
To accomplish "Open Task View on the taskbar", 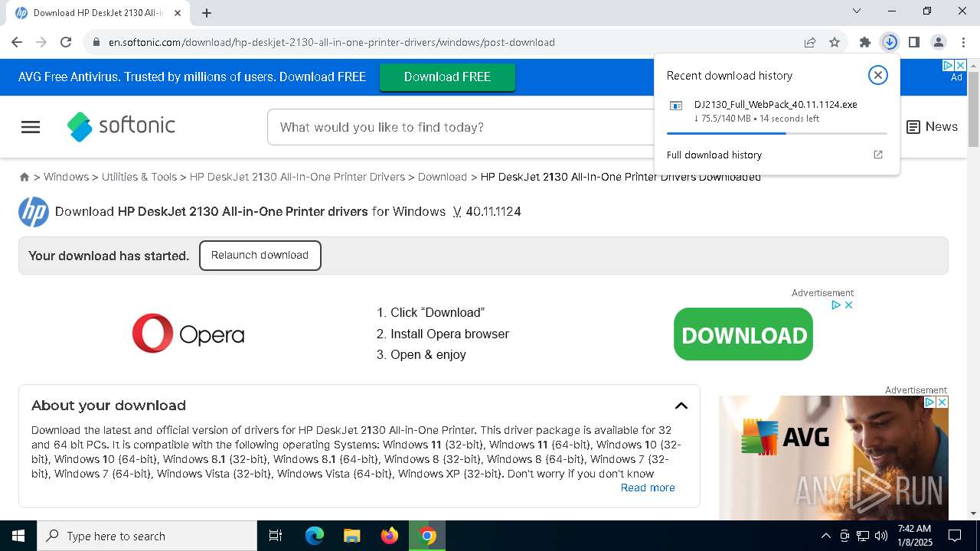I will point(276,536).
